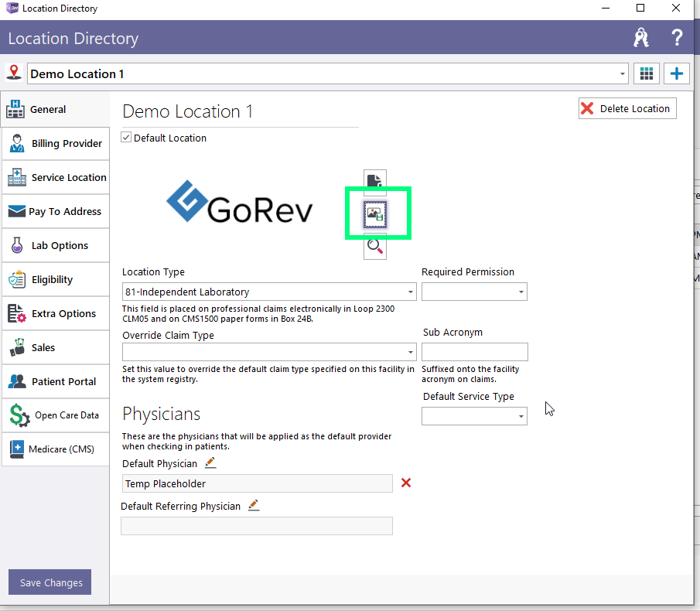Click the Location Directory banner title
Image resolution: width=700 pixels, height=611 pixels.
(73, 39)
